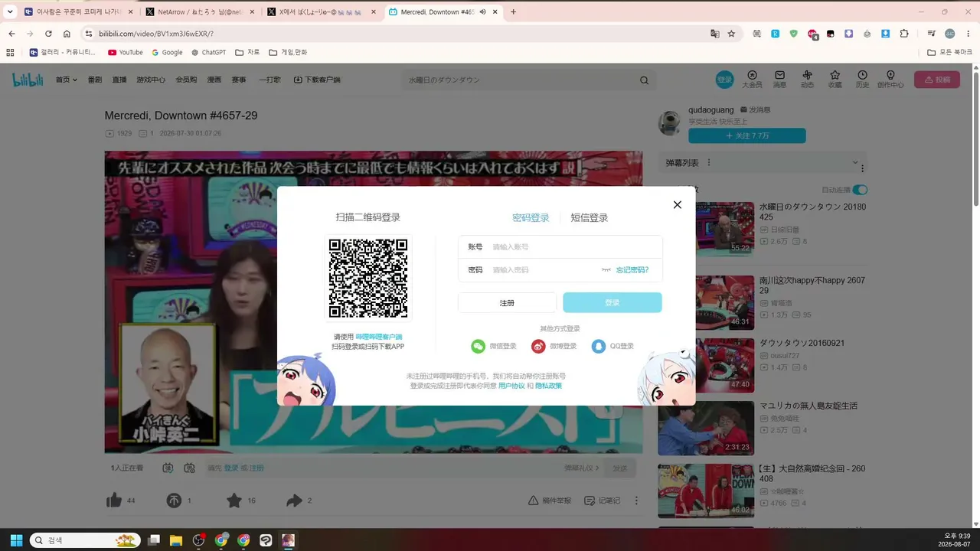Open 创作中心 creator center icon
This screenshot has width=980, height=551.
pyautogui.click(x=890, y=80)
